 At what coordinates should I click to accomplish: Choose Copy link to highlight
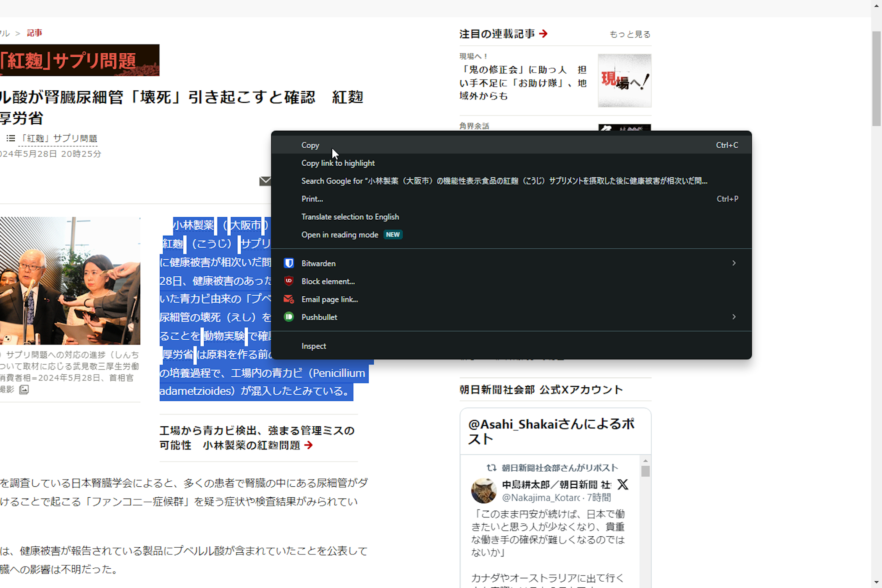[511, 163]
